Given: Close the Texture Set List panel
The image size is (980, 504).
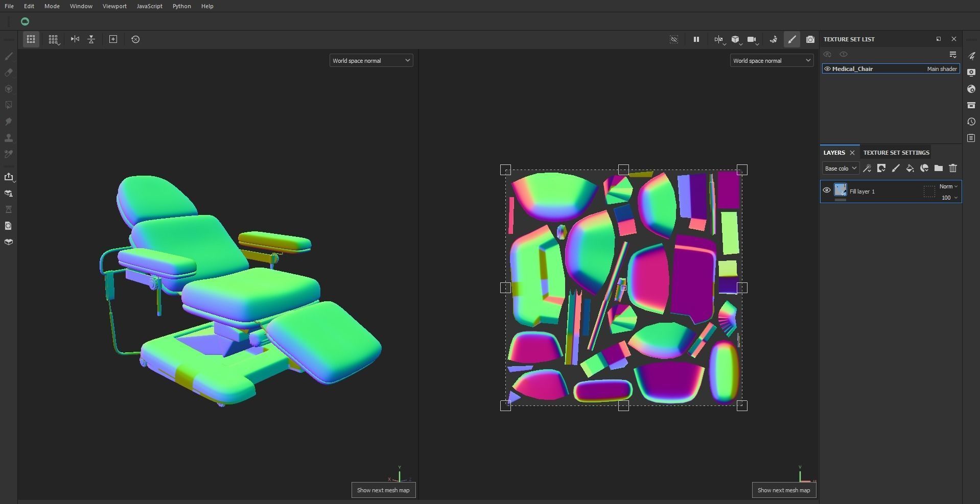Looking at the screenshot, I should pos(954,39).
